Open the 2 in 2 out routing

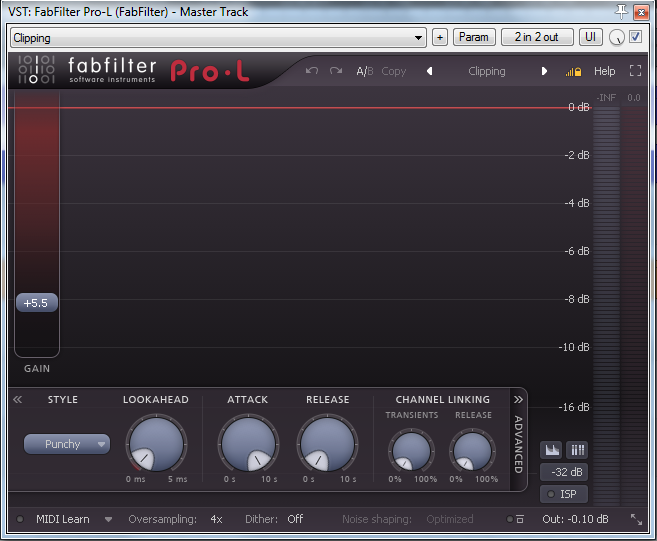click(x=537, y=37)
